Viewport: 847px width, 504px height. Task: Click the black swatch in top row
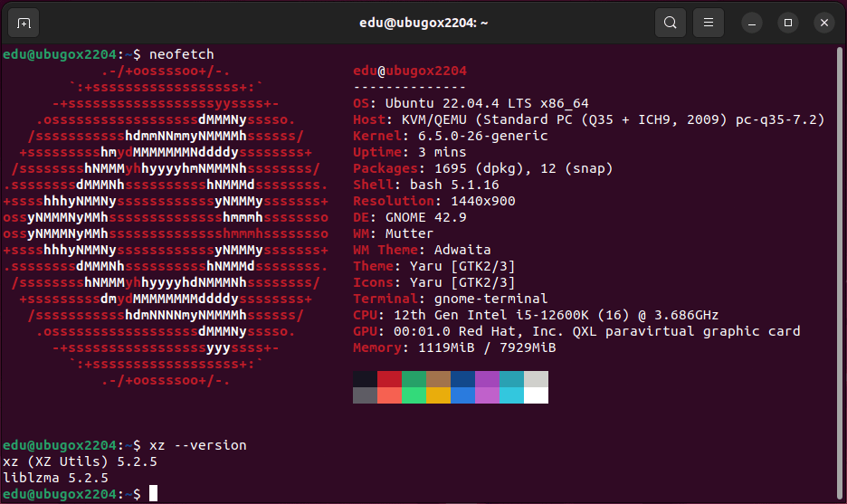click(x=365, y=379)
